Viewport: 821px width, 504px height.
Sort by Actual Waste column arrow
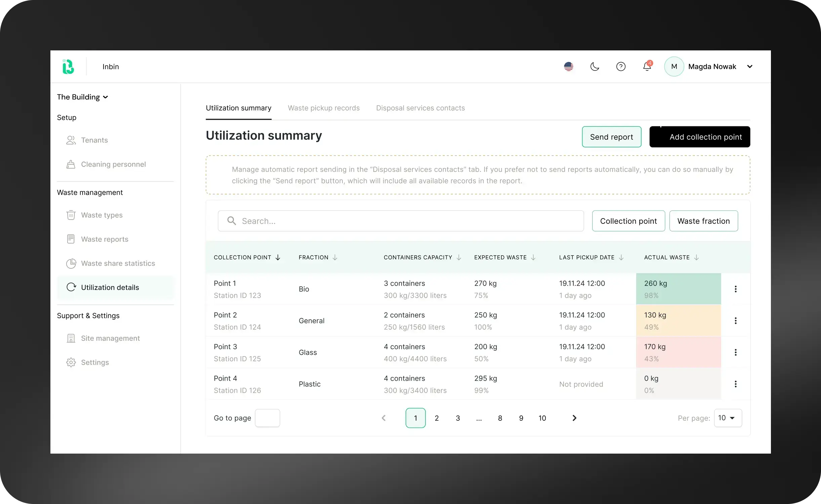(697, 258)
